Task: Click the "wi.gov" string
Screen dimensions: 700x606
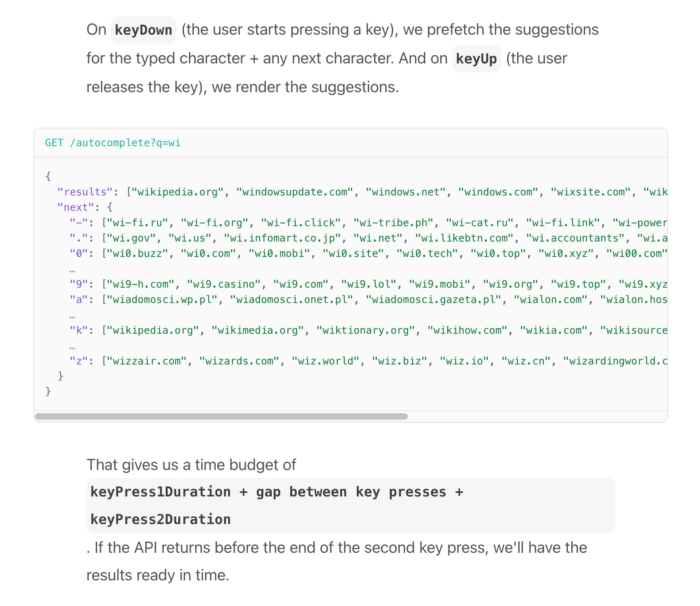Action: point(131,238)
